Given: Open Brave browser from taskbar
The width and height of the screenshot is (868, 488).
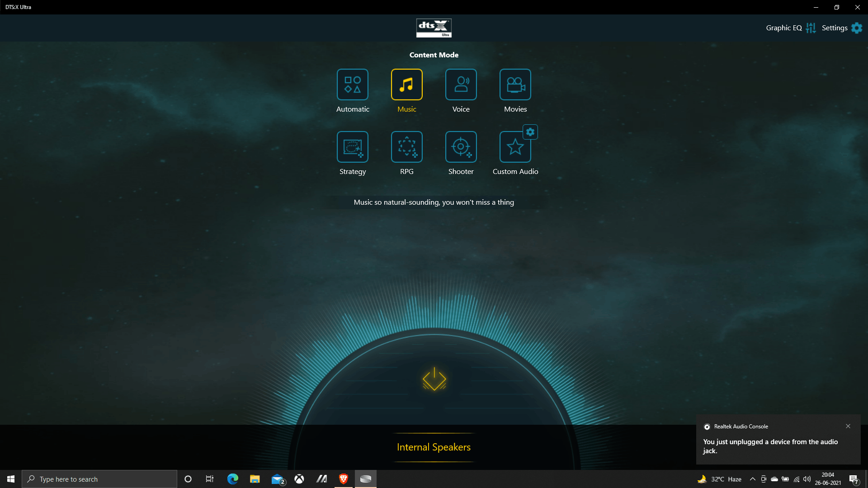Looking at the screenshot, I should point(344,479).
